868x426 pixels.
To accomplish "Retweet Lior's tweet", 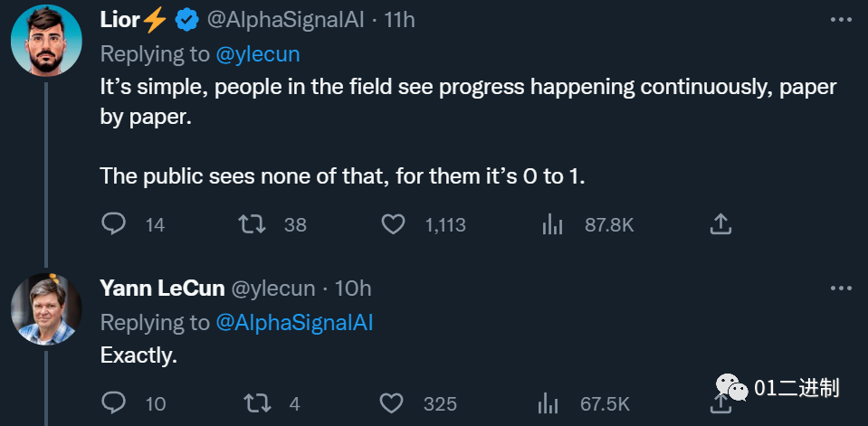I will 252,224.
